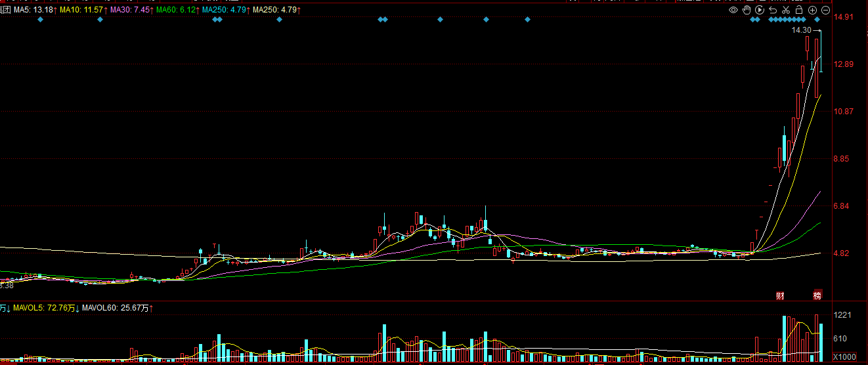Select the purple MA30: 7.45 label
868x365 pixels.
click(131, 10)
